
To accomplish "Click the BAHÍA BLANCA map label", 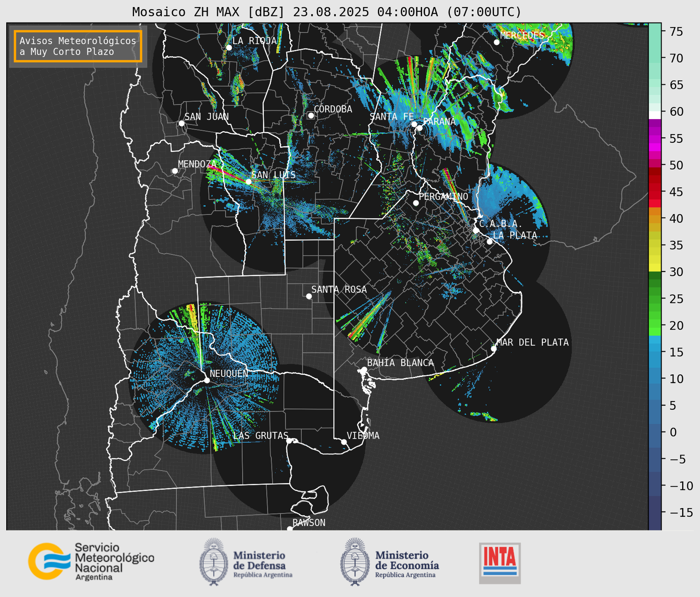I will click(x=400, y=363).
